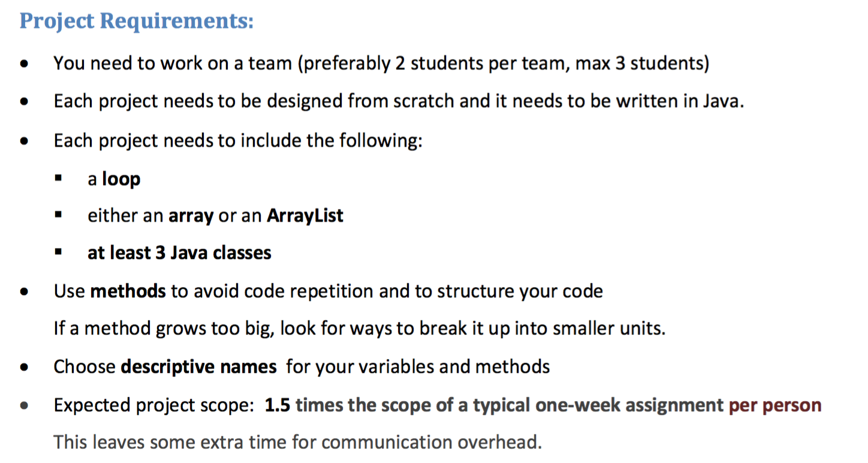Click the round bullet before "Expected project scope"
Viewport: 868px width, 463px height.
click(24, 406)
